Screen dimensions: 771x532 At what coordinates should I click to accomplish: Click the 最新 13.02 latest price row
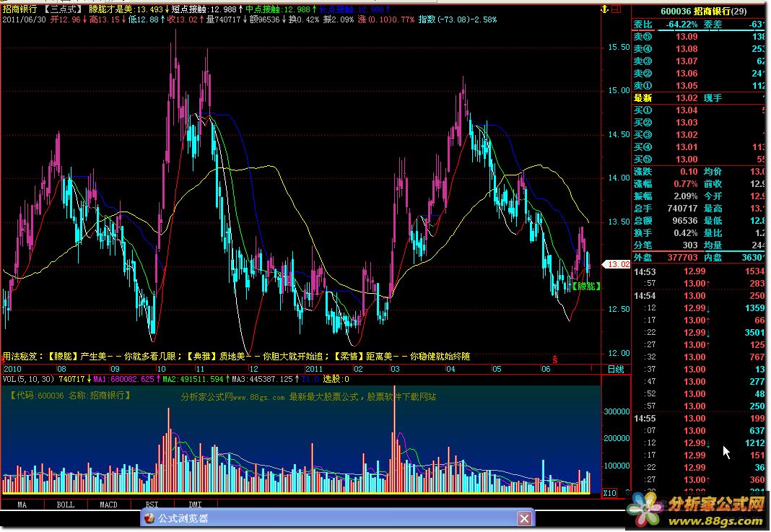click(x=698, y=98)
